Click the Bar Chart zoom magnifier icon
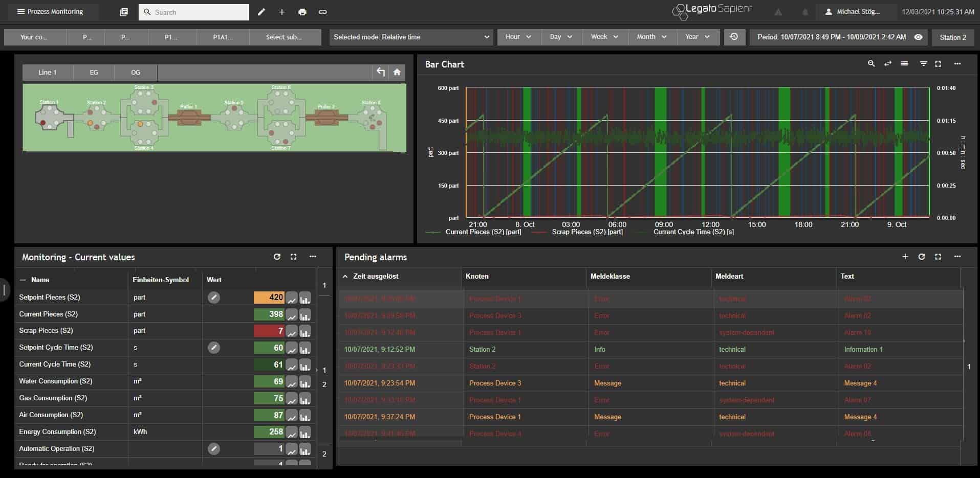The image size is (980, 478). 871,64
